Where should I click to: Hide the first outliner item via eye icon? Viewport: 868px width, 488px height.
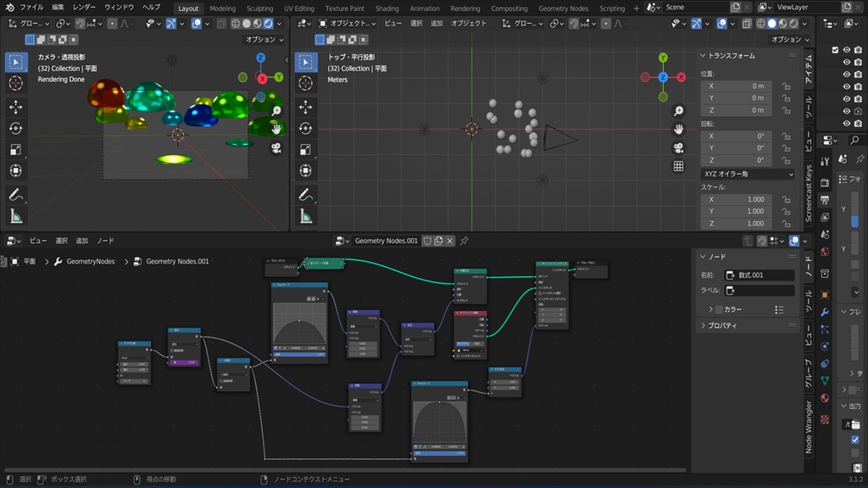point(846,50)
